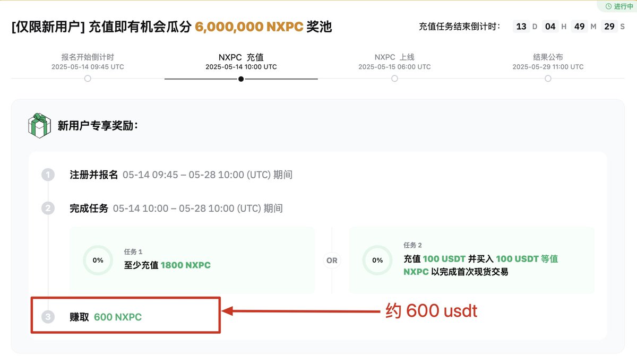Image resolution: width=637 pixels, height=364 pixels.
Task: Click the 赚取 600 NXPC reward row
Action: [x=126, y=317]
